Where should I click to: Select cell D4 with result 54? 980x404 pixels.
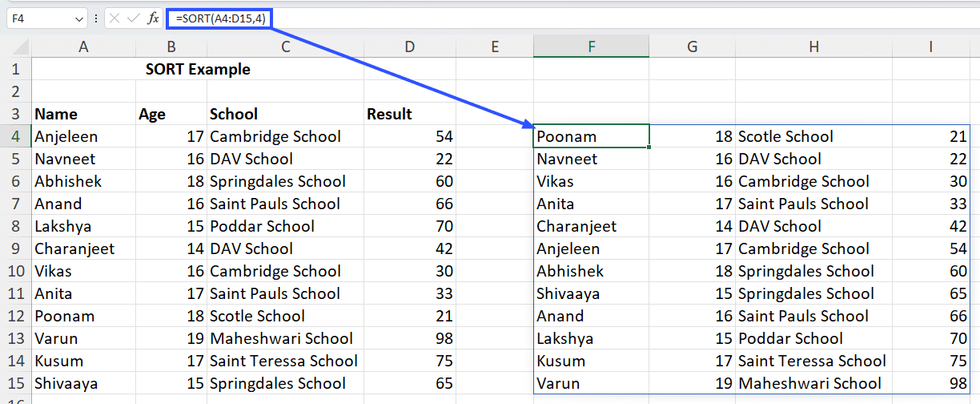[410, 136]
